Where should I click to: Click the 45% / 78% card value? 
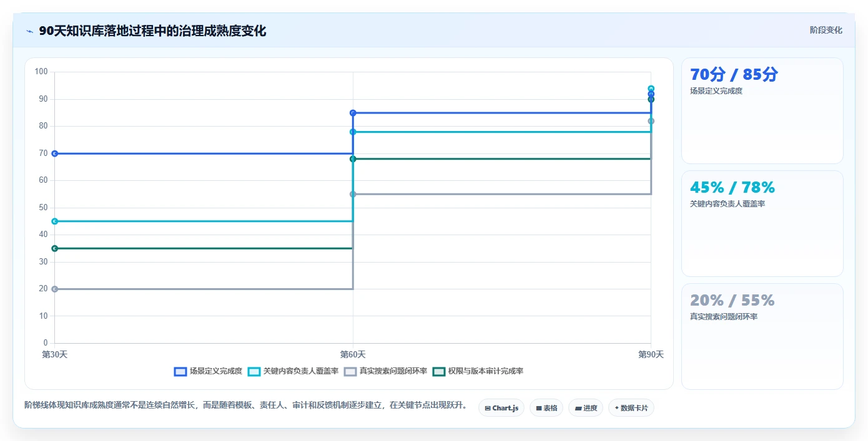click(732, 187)
